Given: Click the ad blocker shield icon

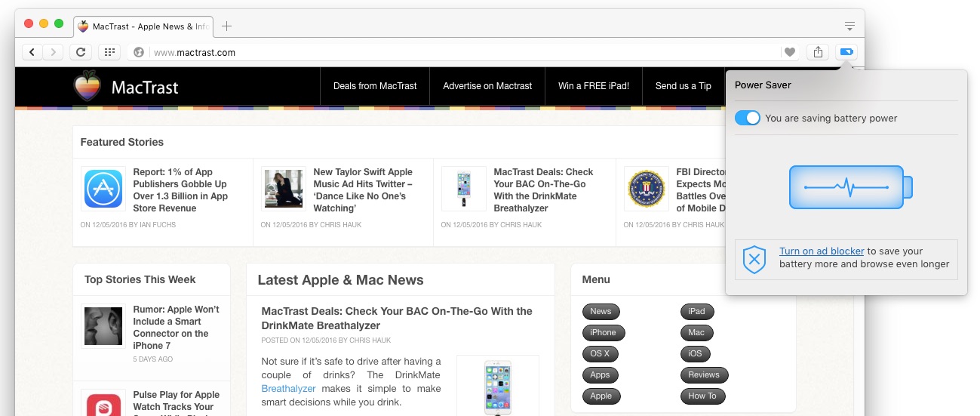Looking at the screenshot, I should tap(754, 260).
